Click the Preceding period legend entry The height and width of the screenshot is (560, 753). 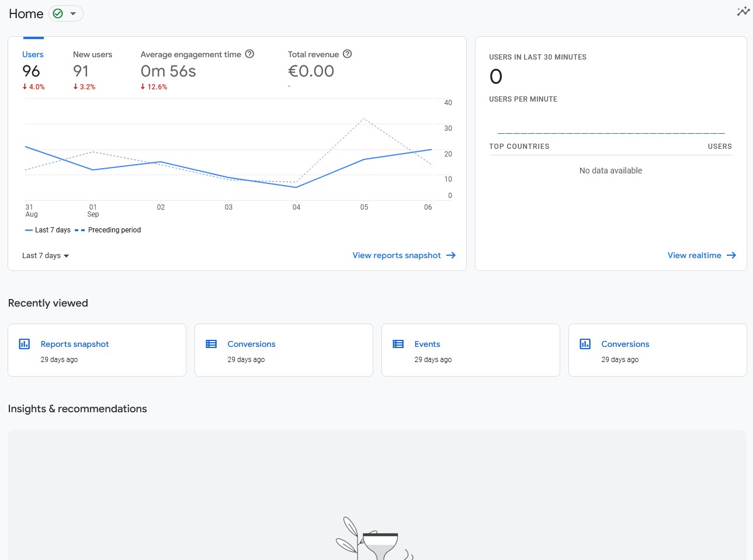[114, 230]
